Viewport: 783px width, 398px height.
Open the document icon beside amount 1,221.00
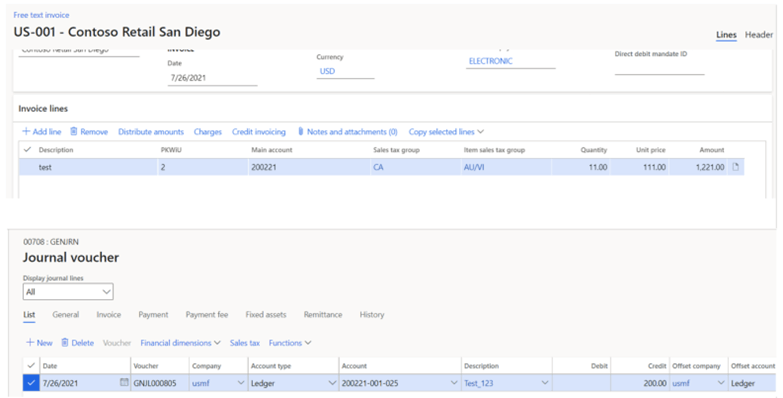click(736, 167)
